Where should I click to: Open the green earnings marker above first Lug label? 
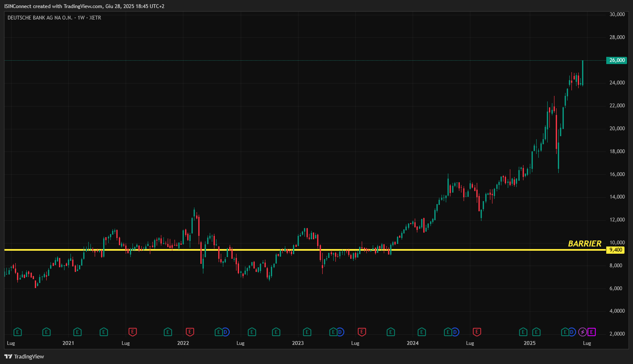pos(17,332)
